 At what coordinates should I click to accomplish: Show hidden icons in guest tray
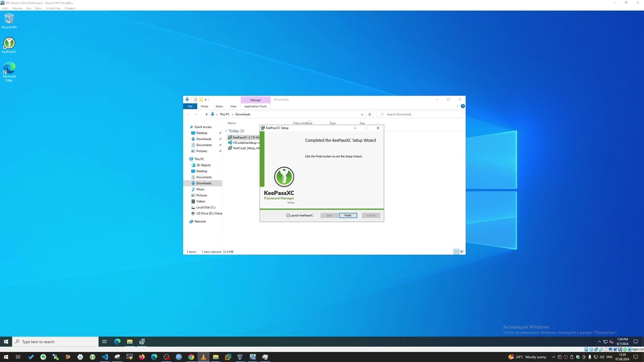pyautogui.click(x=599, y=342)
